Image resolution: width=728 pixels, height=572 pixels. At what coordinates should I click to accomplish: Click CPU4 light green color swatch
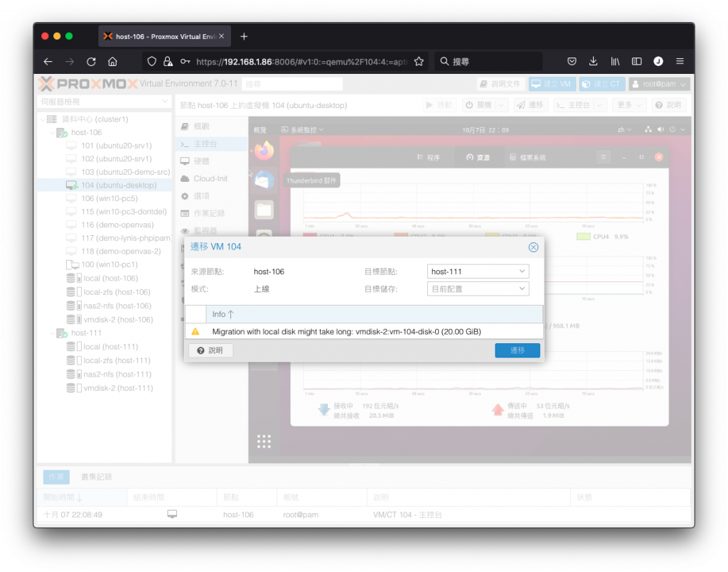click(x=583, y=237)
